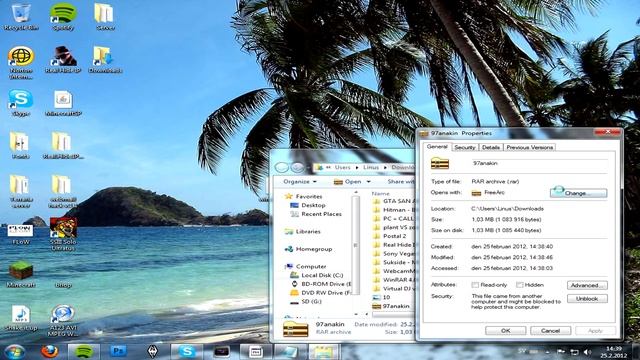Click the Advanced attributes button

coord(587,285)
